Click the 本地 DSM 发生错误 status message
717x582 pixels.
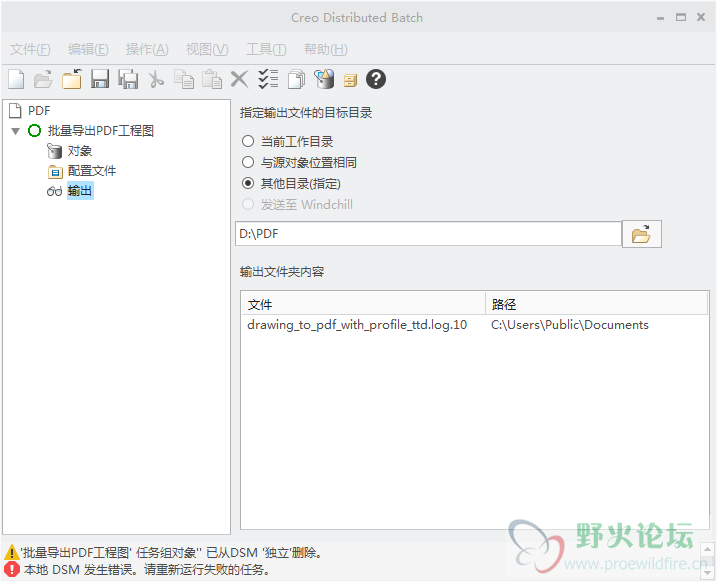pos(146,570)
